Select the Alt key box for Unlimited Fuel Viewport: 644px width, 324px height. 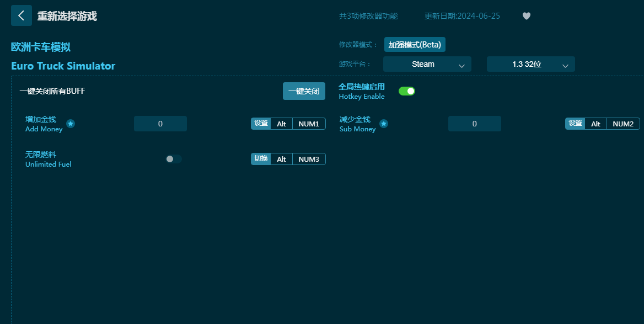[281, 159]
